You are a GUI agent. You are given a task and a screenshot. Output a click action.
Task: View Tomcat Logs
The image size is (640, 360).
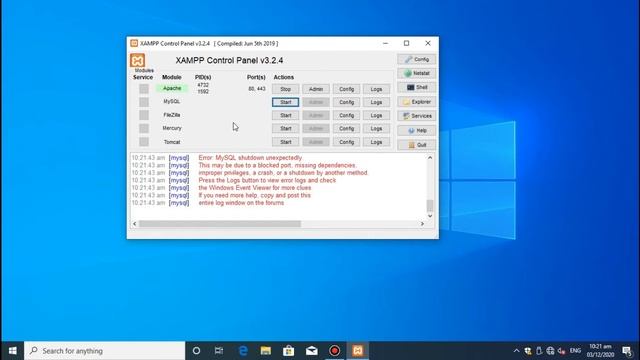pyautogui.click(x=376, y=142)
